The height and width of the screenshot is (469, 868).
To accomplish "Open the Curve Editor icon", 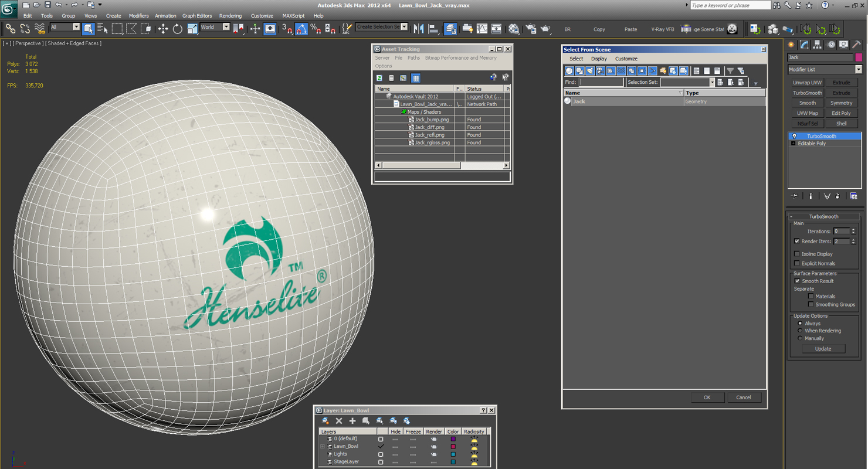I will 482,29.
